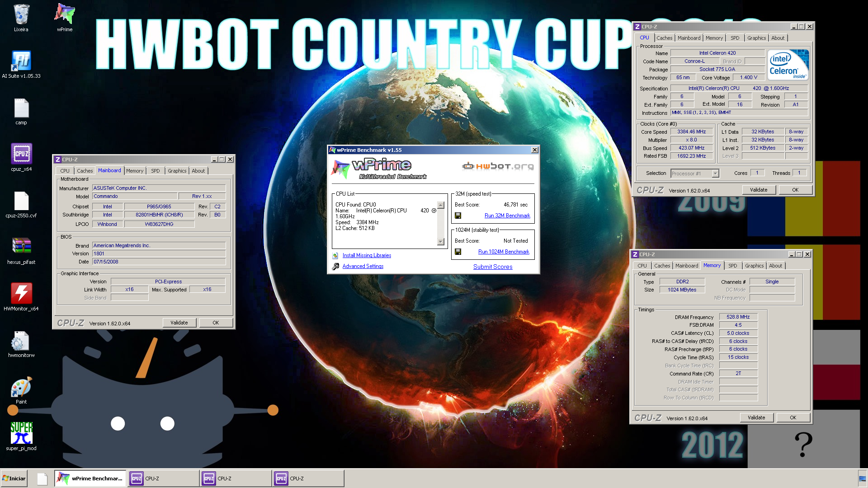Click CPU-Z Memory window title icon
Viewport: 868px width, 488px height.
click(x=635, y=254)
